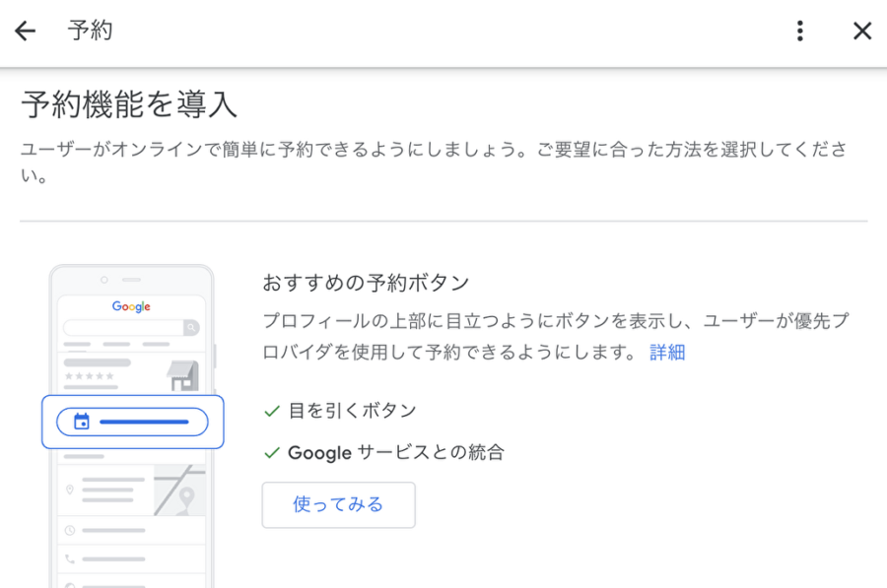
Task: Close the 予約 panel with X
Action: point(862,32)
